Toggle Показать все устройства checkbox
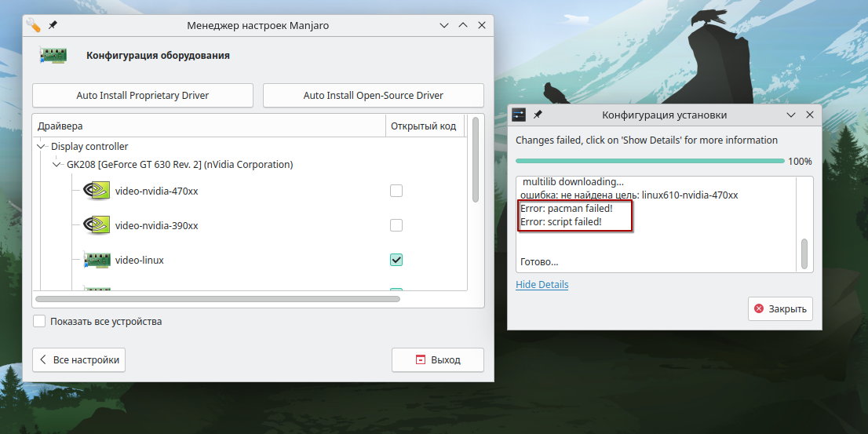 (x=39, y=321)
